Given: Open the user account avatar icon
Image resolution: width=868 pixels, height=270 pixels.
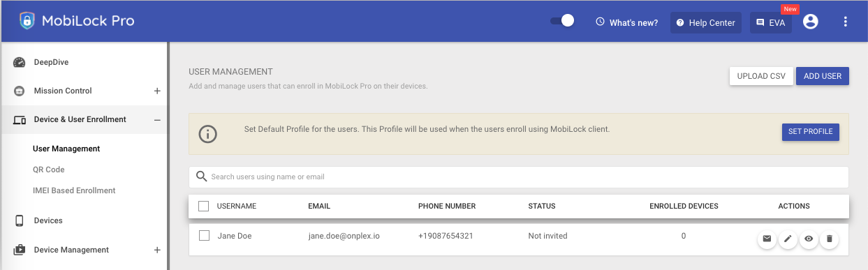Looking at the screenshot, I should 810,22.
